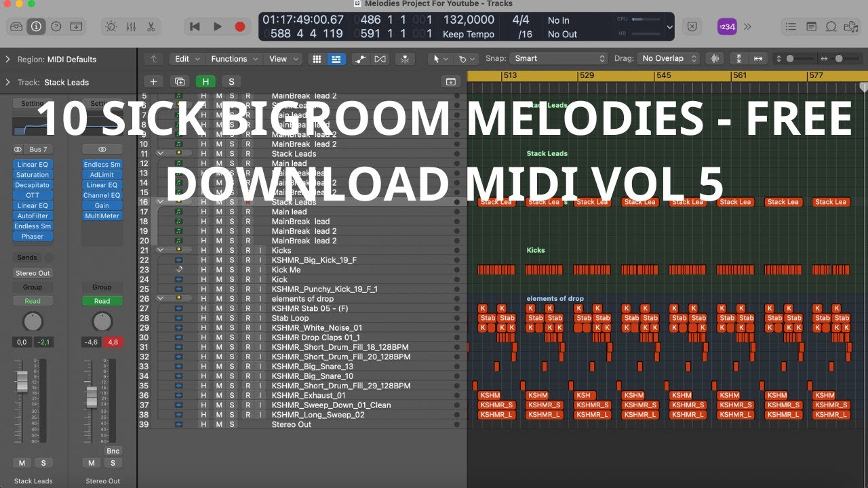Image resolution: width=868 pixels, height=488 pixels.
Task: Collapse the elements of drop stack
Action: pyautogui.click(x=160, y=299)
